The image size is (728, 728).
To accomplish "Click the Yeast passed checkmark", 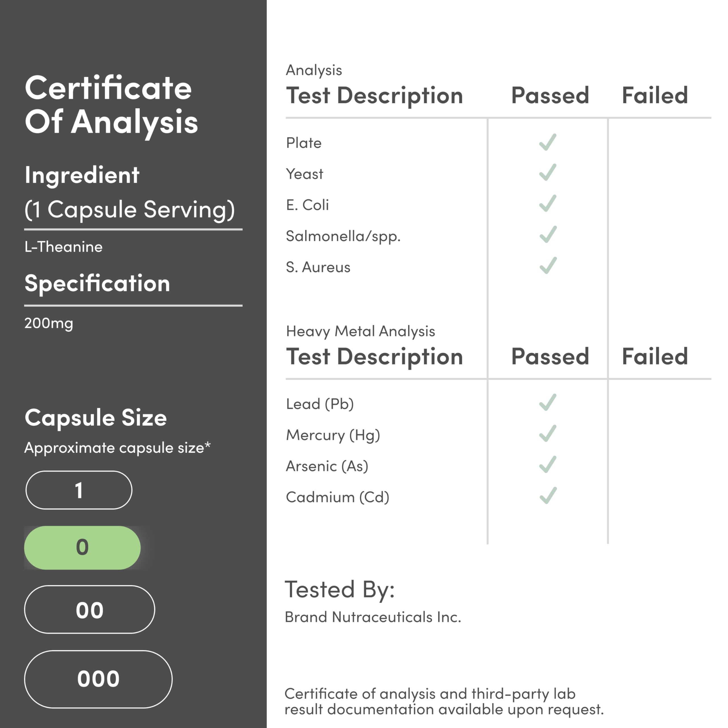I will (547, 173).
